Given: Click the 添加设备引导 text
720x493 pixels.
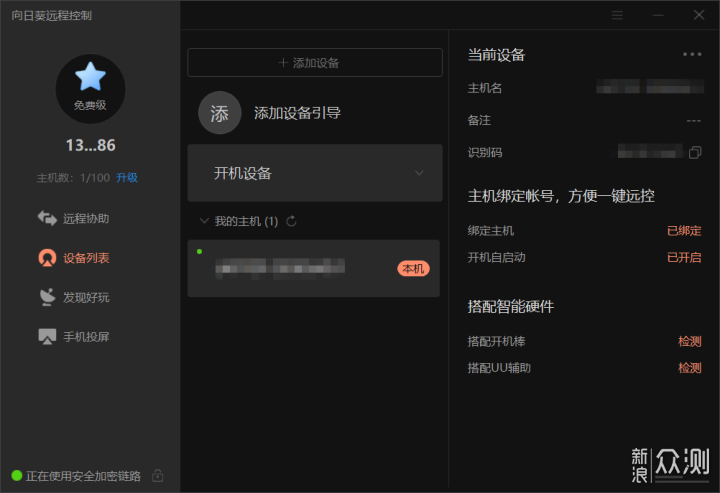Looking at the screenshot, I should 297,113.
